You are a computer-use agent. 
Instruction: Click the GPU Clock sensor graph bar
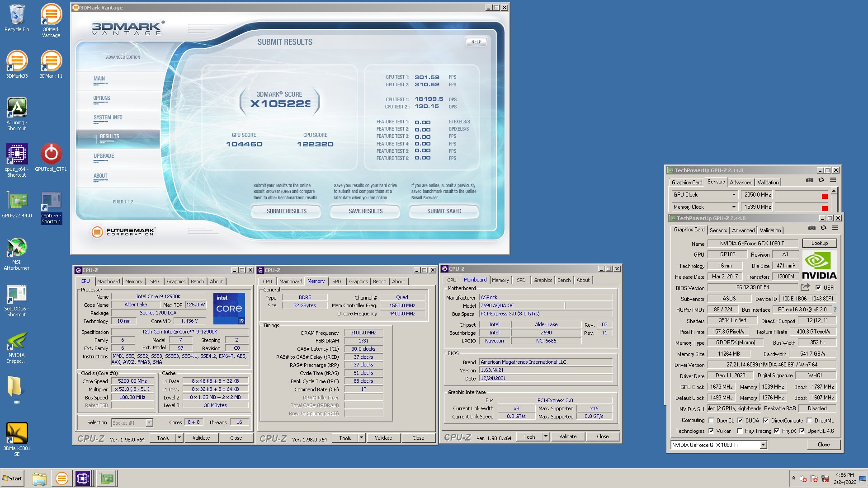pyautogui.click(x=802, y=195)
